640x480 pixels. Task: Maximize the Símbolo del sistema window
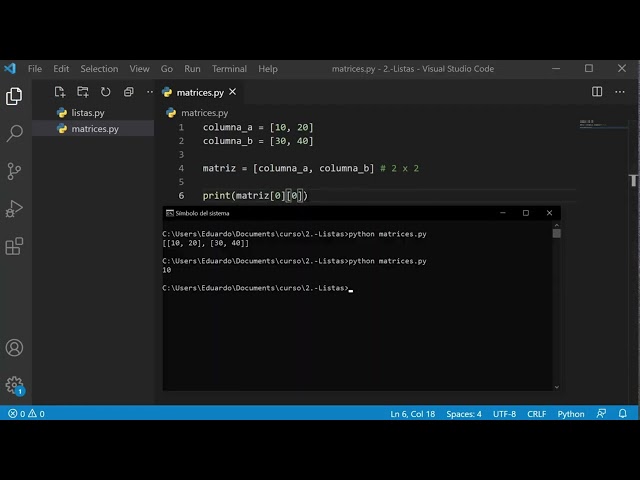click(x=526, y=213)
